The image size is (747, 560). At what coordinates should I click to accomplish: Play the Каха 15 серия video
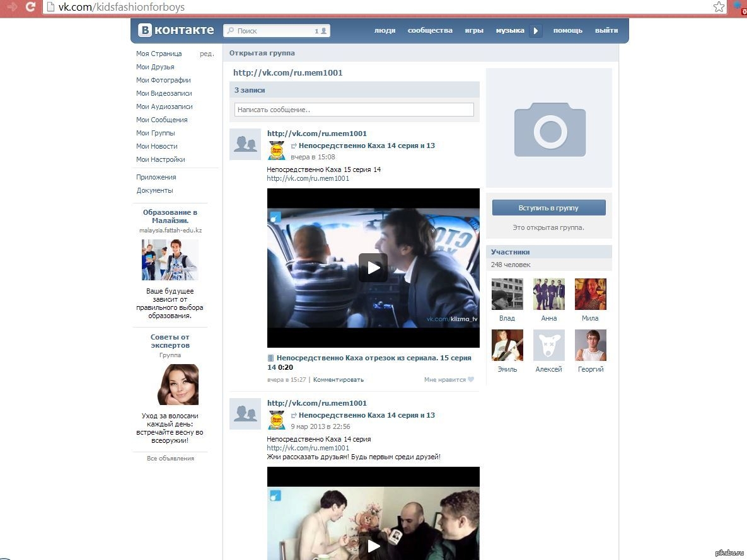[x=373, y=268]
